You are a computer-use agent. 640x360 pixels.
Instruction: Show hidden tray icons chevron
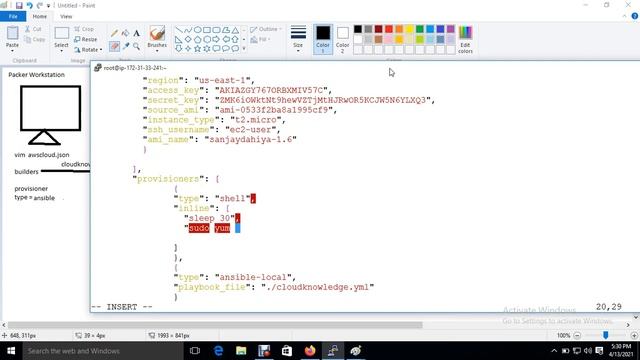[554, 351]
